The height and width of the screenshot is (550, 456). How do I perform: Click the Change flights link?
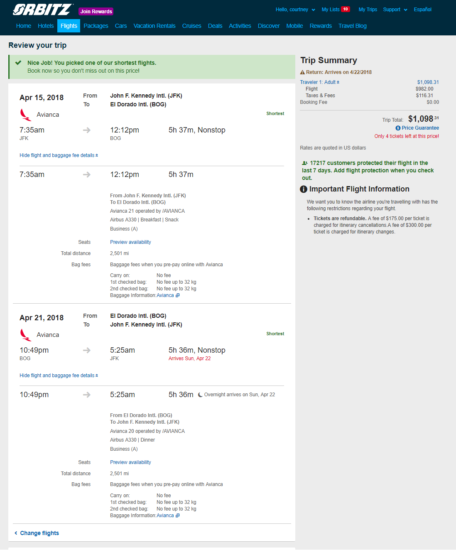click(x=36, y=533)
